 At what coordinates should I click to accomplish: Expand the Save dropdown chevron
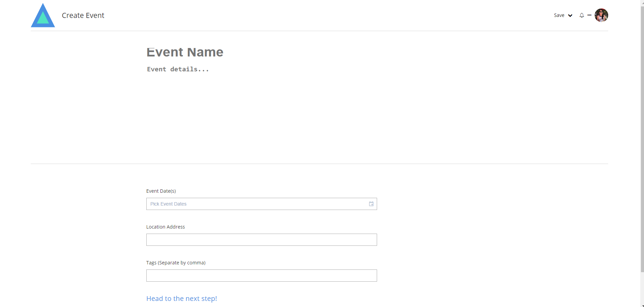pos(570,16)
